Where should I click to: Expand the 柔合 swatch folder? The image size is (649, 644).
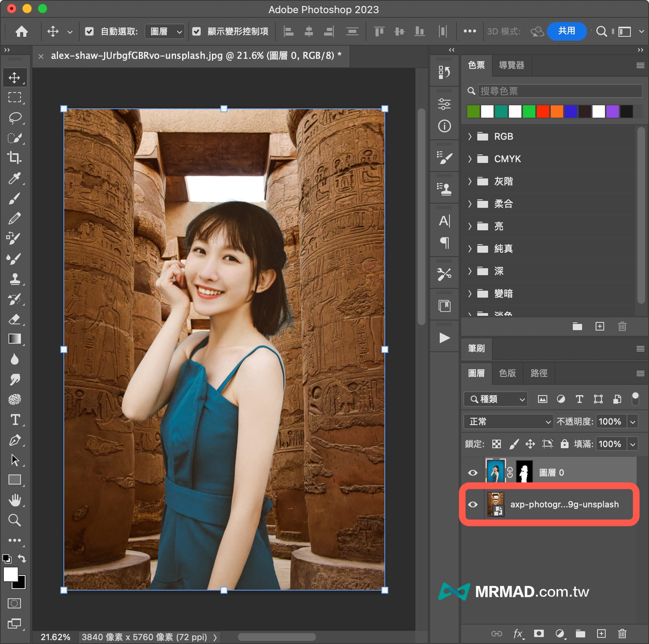click(470, 204)
